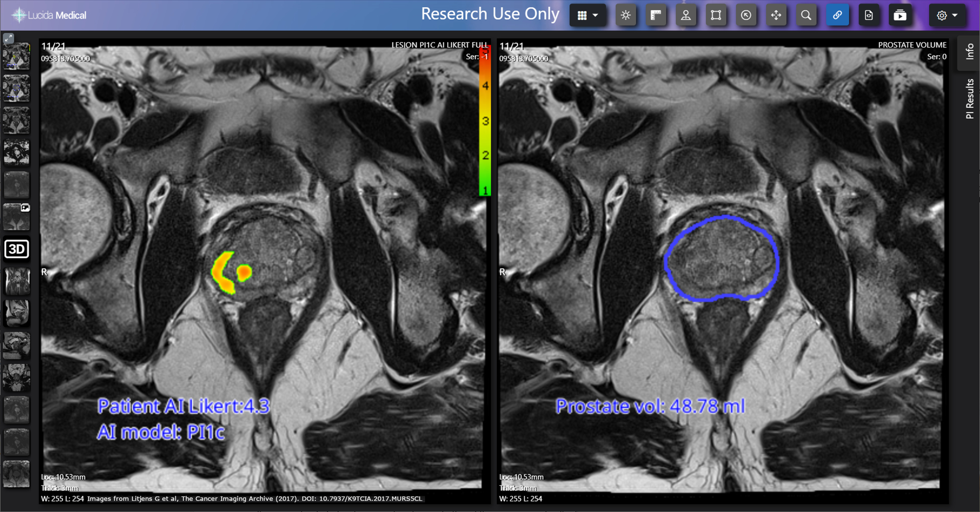Activate the ruler measurement tool
This screenshot has height=512, width=980.
pyautogui.click(x=656, y=15)
